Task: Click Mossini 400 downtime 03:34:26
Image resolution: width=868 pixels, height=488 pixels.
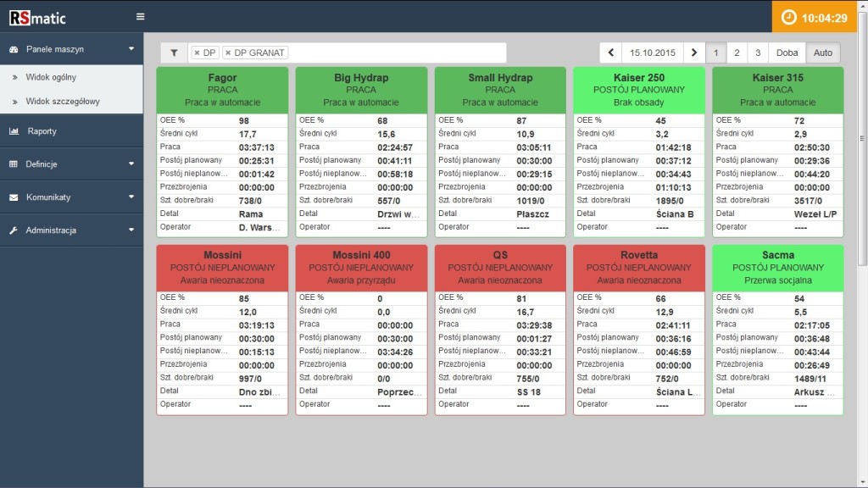Action: pos(395,352)
